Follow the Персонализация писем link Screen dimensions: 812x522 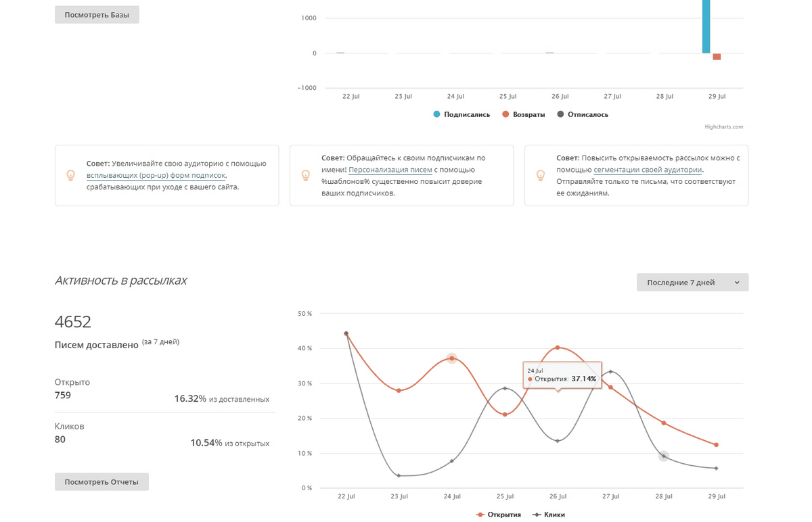point(390,170)
